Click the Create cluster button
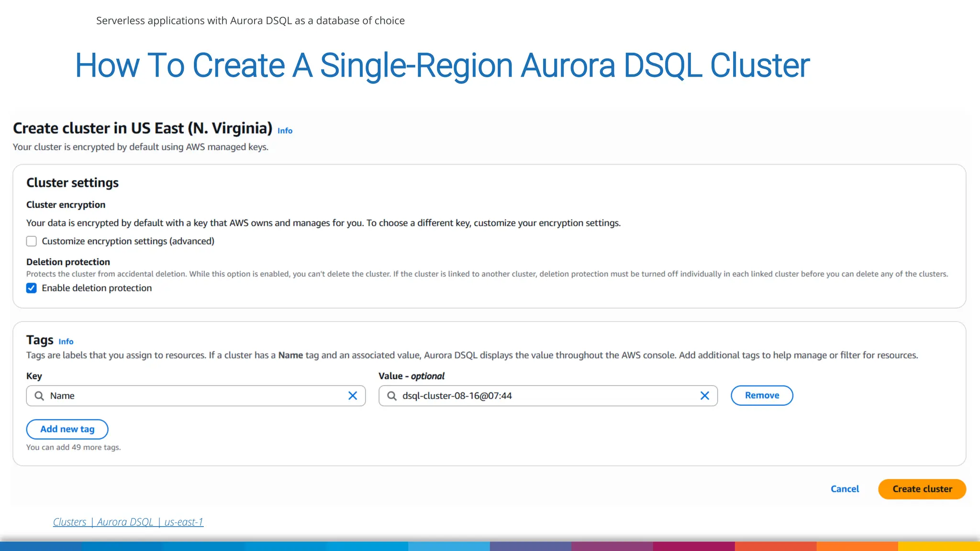 (922, 489)
